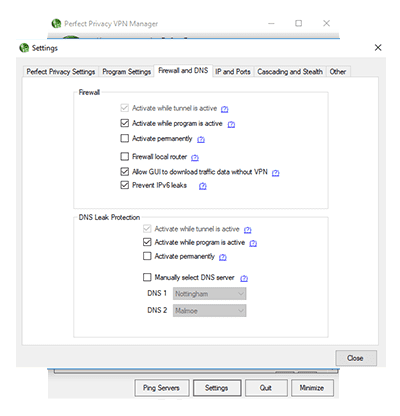This screenshot has width=400, height=416.
Task: Open DNS 2 Malmoe dropdown
Action: click(x=209, y=311)
